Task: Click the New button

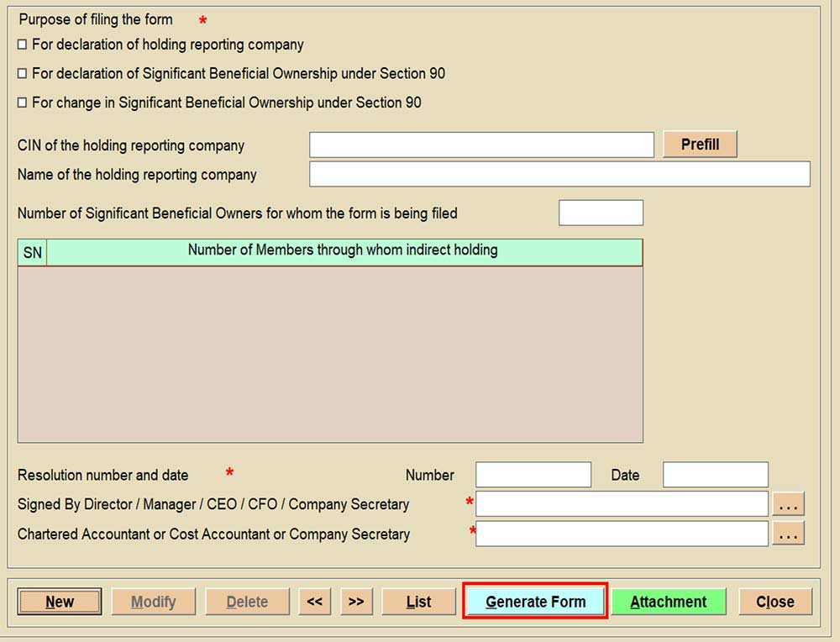Action: pyautogui.click(x=60, y=602)
